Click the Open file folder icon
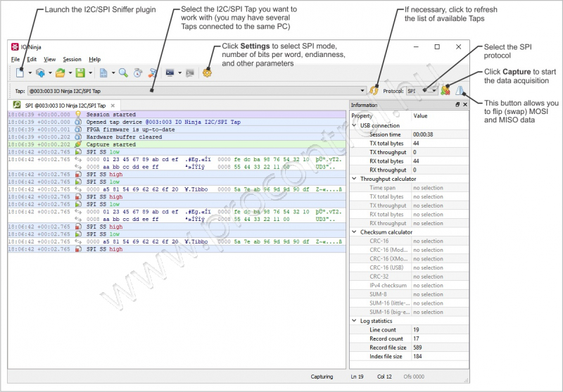563x392 pixels. tap(61, 72)
